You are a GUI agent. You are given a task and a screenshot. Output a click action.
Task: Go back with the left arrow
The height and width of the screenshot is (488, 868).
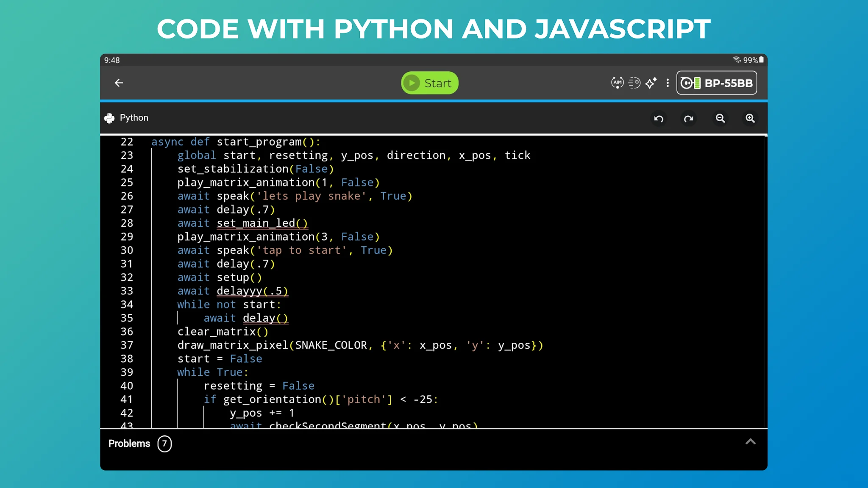tap(119, 83)
